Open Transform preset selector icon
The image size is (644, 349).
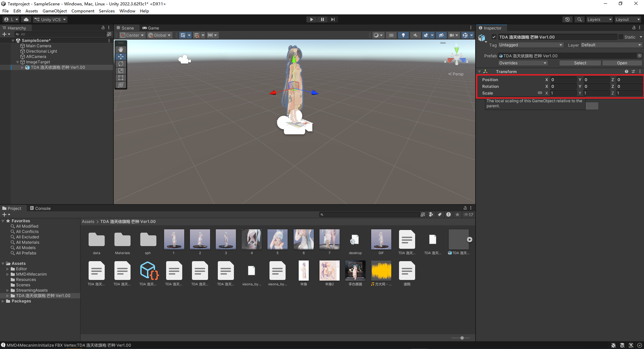click(x=633, y=72)
